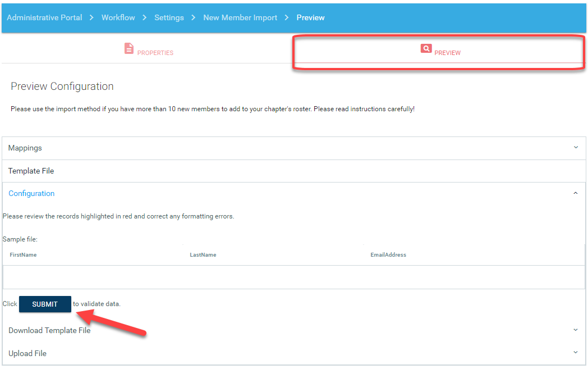The width and height of the screenshot is (588, 369).
Task: Click the LastName column header
Action: pos(203,255)
